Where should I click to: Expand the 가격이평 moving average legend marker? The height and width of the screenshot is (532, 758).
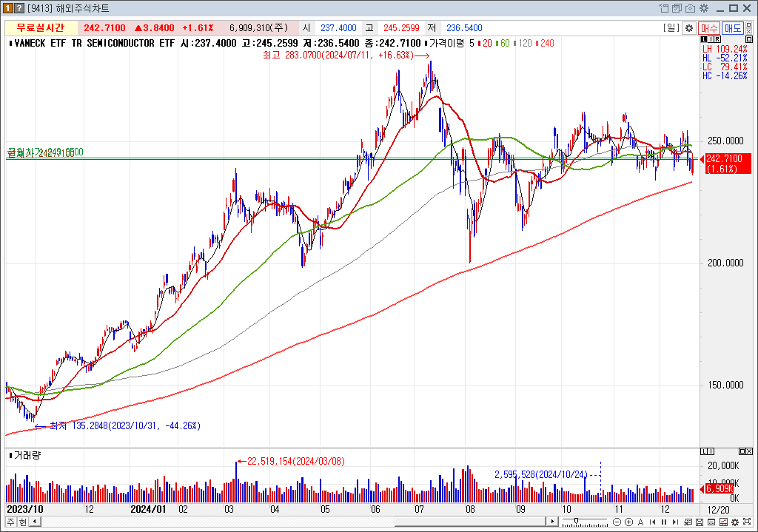coord(427,44)
